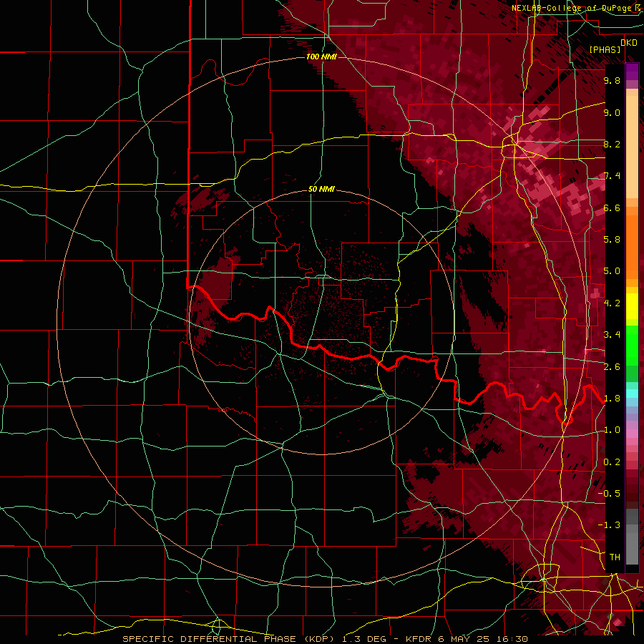Click the "8.2" legend value

click(612, 144)
